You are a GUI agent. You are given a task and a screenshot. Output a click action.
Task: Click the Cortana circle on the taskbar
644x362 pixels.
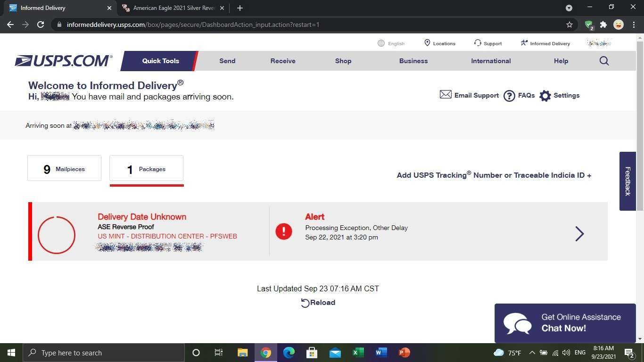[196, 353]
